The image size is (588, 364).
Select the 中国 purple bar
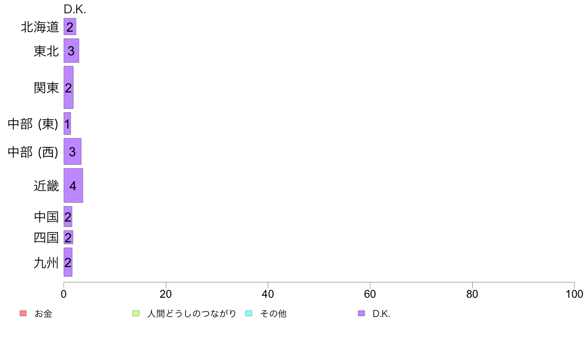click(x=68, y=217)
